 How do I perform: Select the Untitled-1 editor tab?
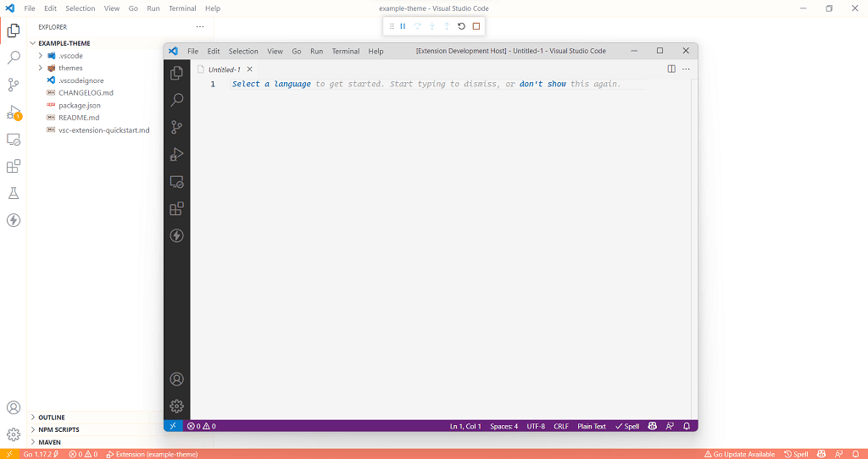point(224,69)
